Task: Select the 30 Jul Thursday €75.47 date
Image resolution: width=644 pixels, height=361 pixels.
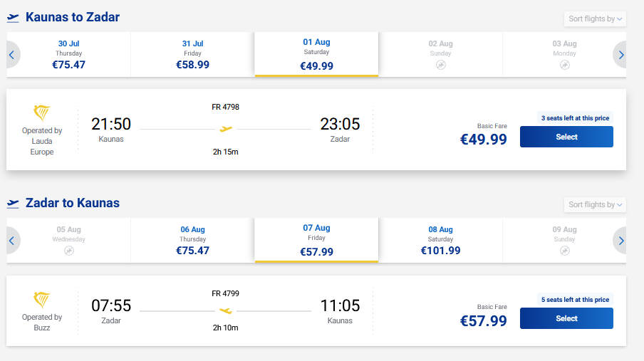Action: (69, 54)
